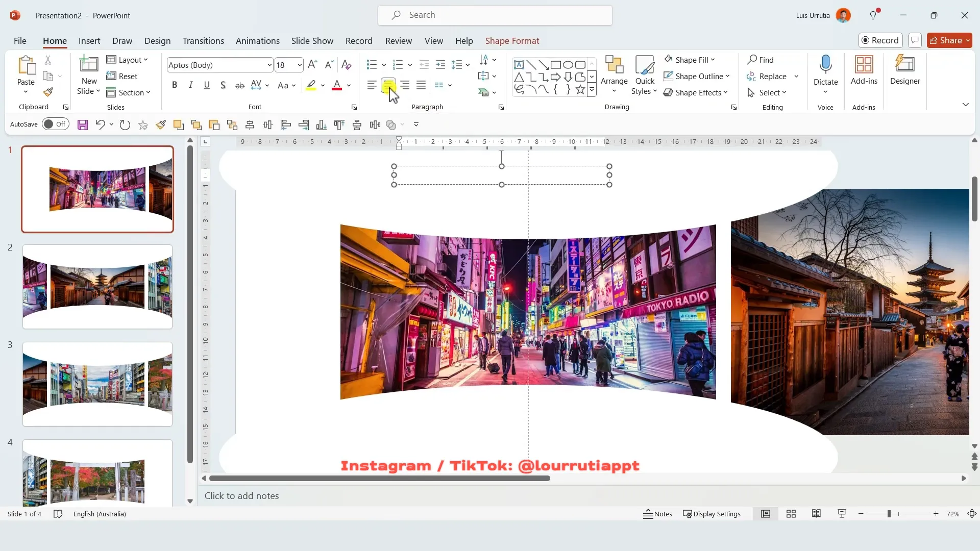
Task: Open the font name dropdown
Action: coord(269,65)
